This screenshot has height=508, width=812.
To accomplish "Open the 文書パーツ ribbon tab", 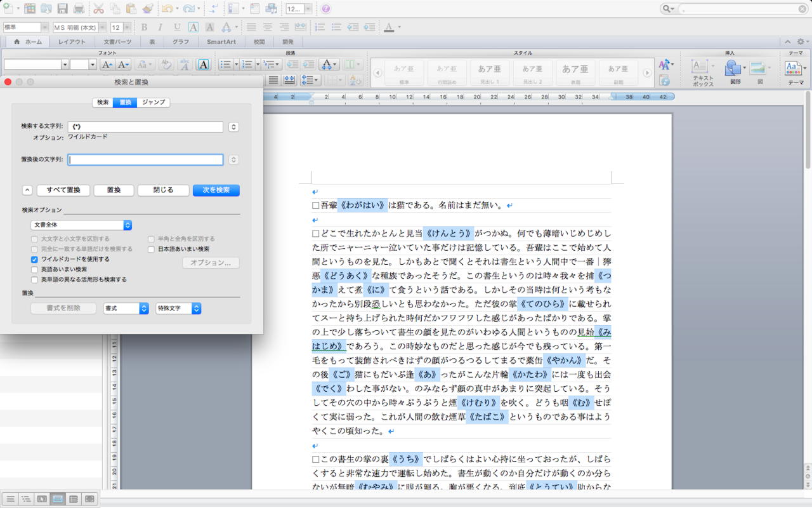I will [118, 42].
